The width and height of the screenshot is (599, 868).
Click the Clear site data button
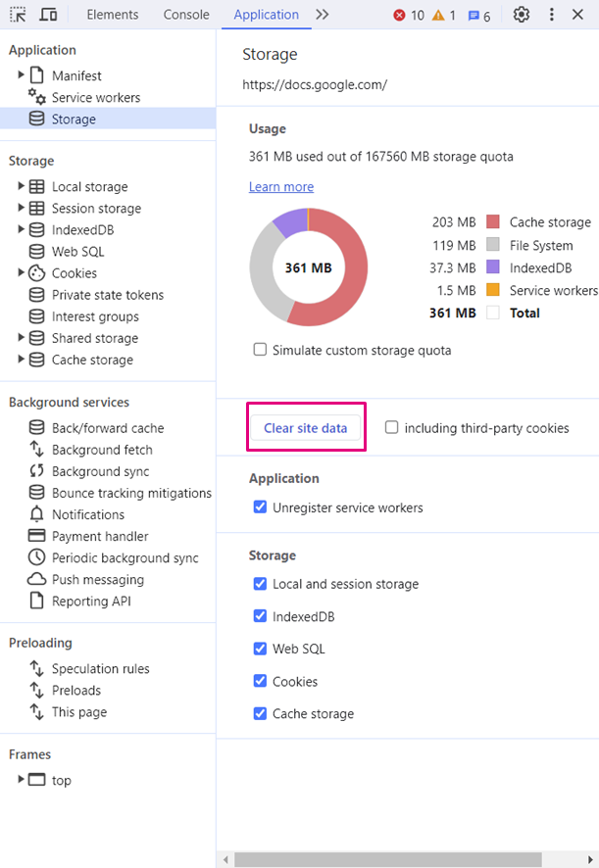[305, 428]
